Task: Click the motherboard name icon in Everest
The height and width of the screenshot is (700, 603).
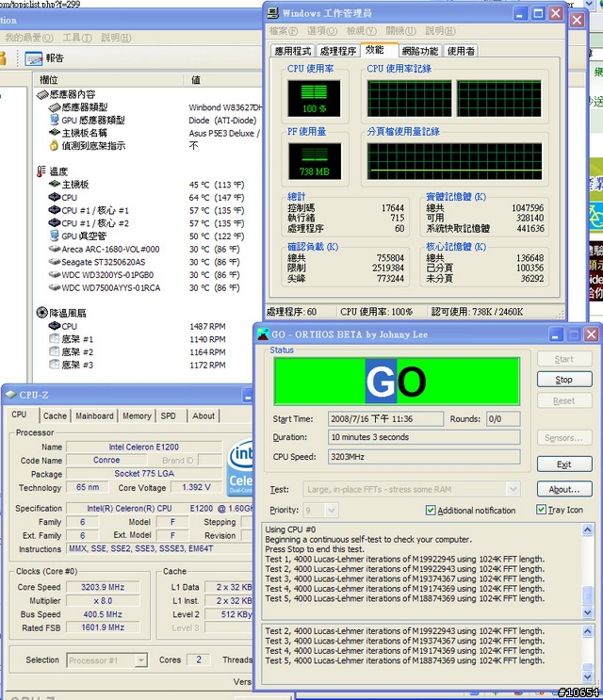Action: coord(55,133)
